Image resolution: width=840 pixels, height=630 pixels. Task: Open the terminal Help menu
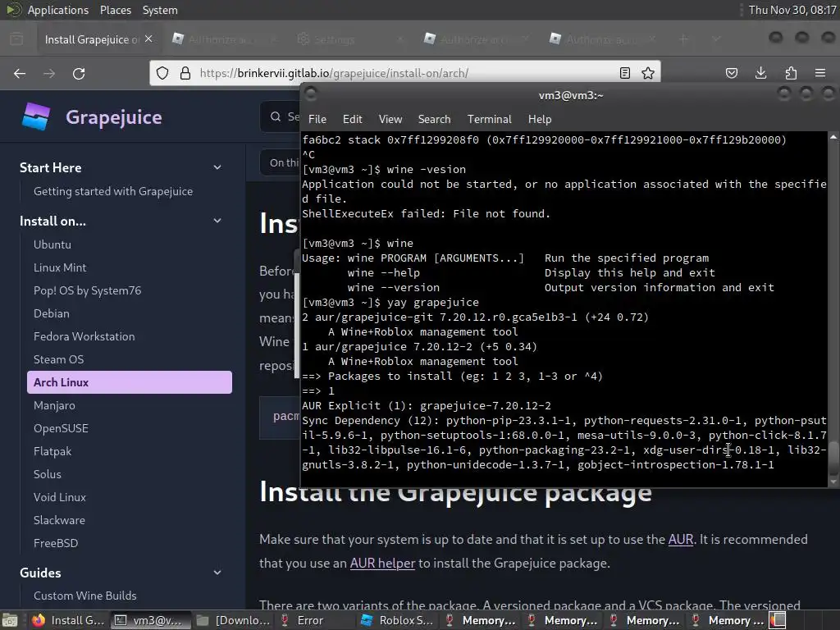[x=540, y=119]
